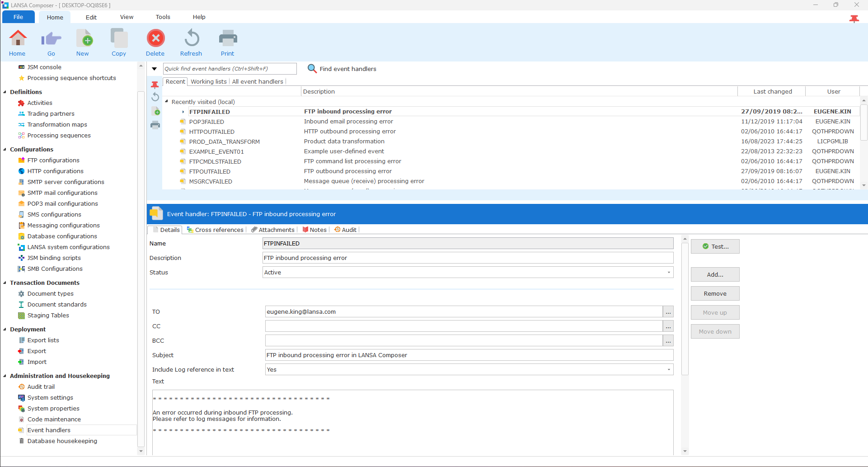868x467 pixels.
Task: Open the File menu
Action: (x=19, y=17)
